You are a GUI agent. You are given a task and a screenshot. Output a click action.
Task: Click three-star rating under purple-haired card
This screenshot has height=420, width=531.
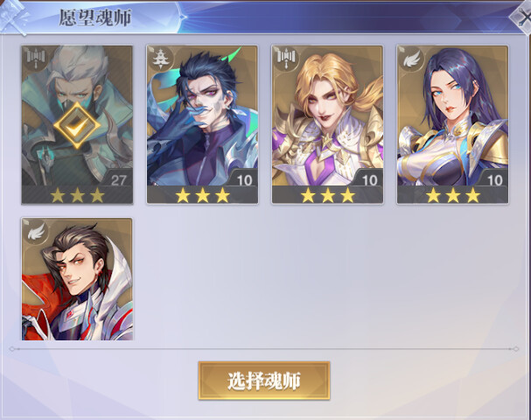tap(453, 195)
